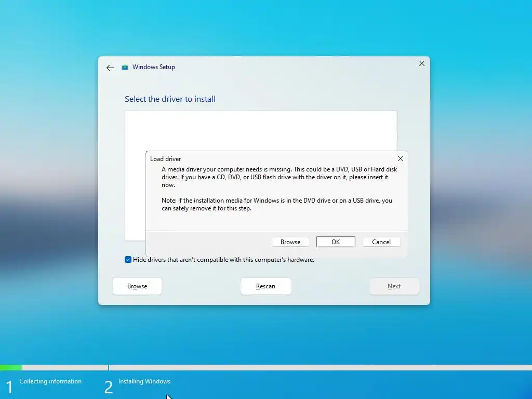Viewport: 532px width, 399px height.
Task: Click the Browse button in Windows Setup
Action: click(x=137, y=286)
